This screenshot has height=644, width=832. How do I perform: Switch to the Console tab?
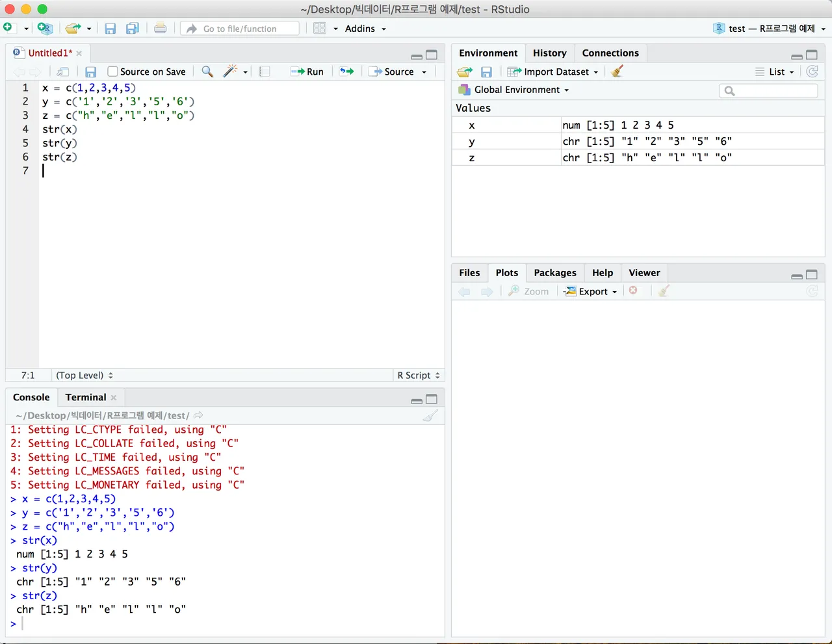pos(31,397)
